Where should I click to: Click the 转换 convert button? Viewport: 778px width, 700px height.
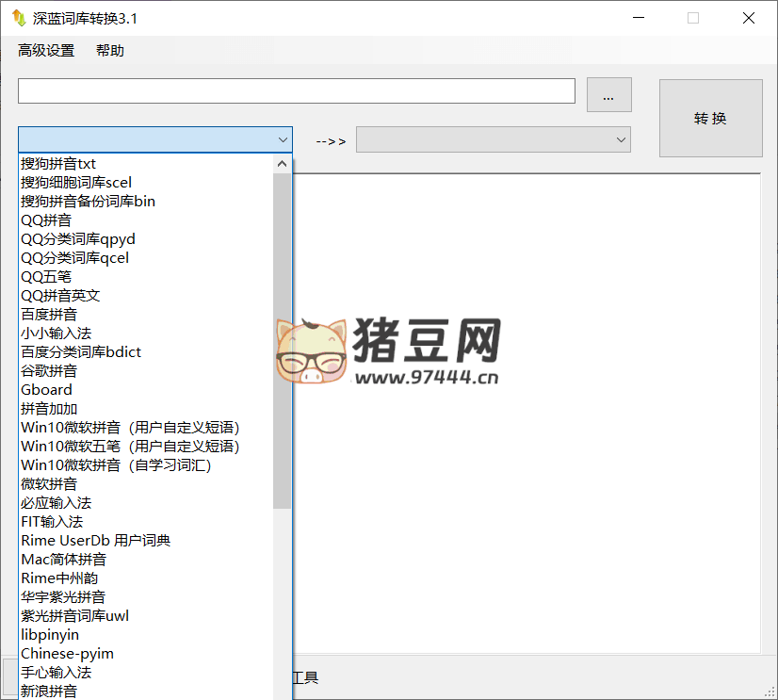pyautogui.click(x=710, y=118)
